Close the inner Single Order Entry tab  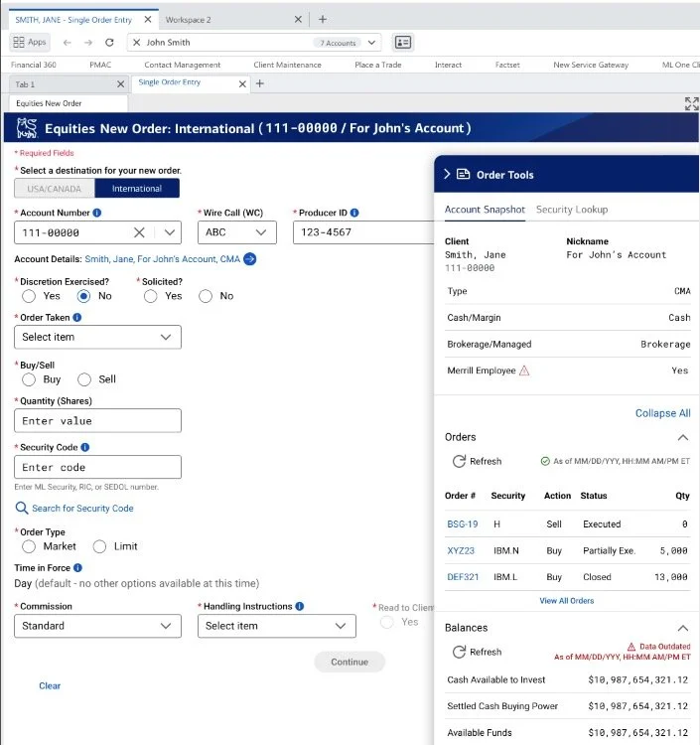tap(242, 84)
